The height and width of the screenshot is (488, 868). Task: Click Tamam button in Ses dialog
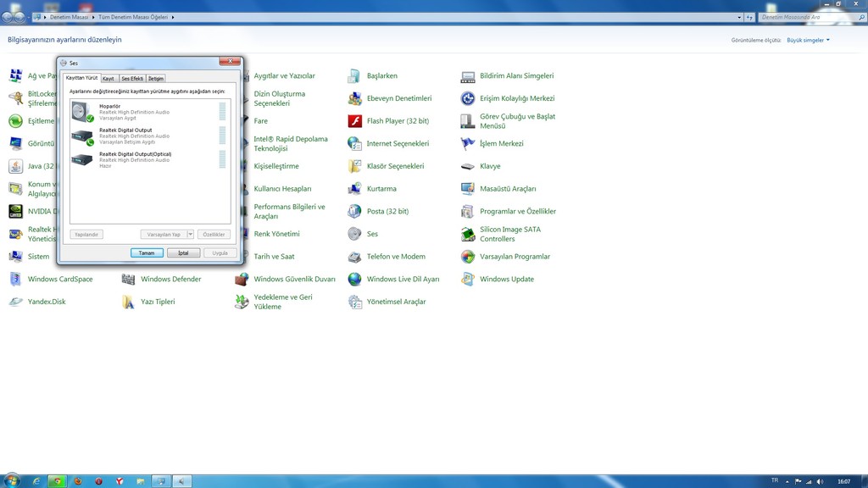point(147,252)
